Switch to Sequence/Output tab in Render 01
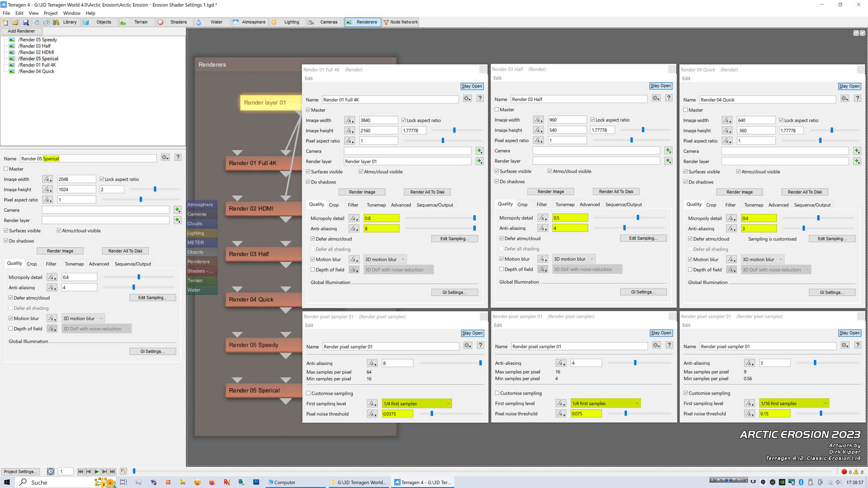Image resolution: width=868 pixels, height=488 pixels. (434, 204)
